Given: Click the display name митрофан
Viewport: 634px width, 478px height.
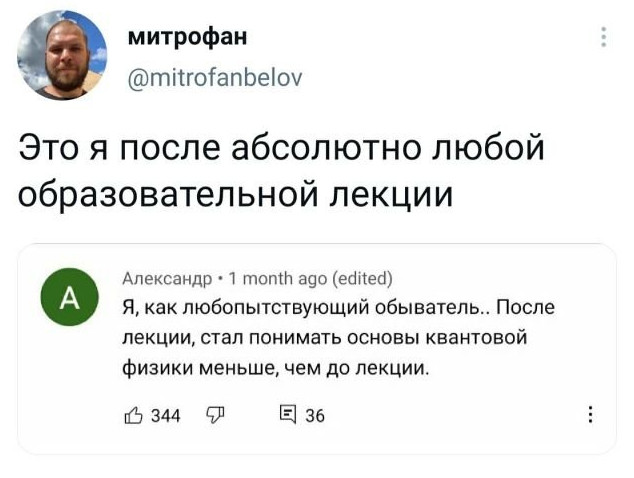Looking at the screenshot, I should pos(189,38).
